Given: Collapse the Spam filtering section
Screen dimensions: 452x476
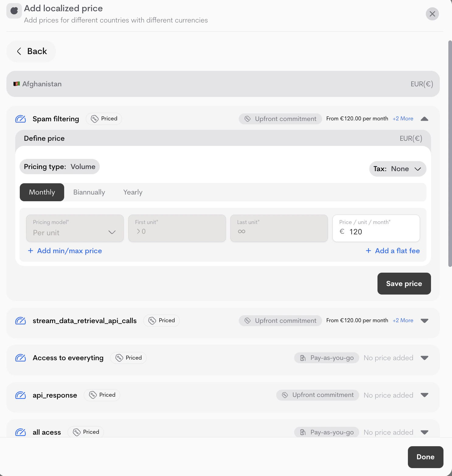Looking at the screenshot, I should click(424, 119).
